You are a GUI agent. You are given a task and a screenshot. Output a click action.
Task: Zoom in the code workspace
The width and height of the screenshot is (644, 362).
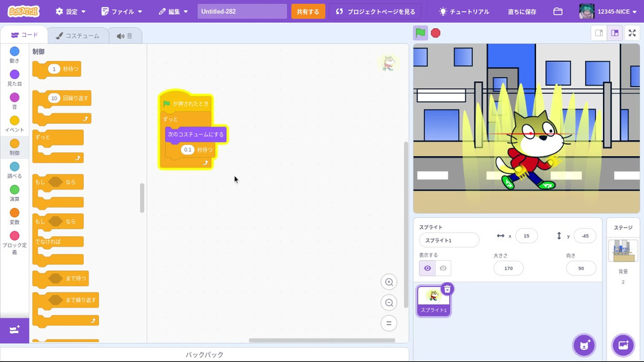(x=388, y=282)
